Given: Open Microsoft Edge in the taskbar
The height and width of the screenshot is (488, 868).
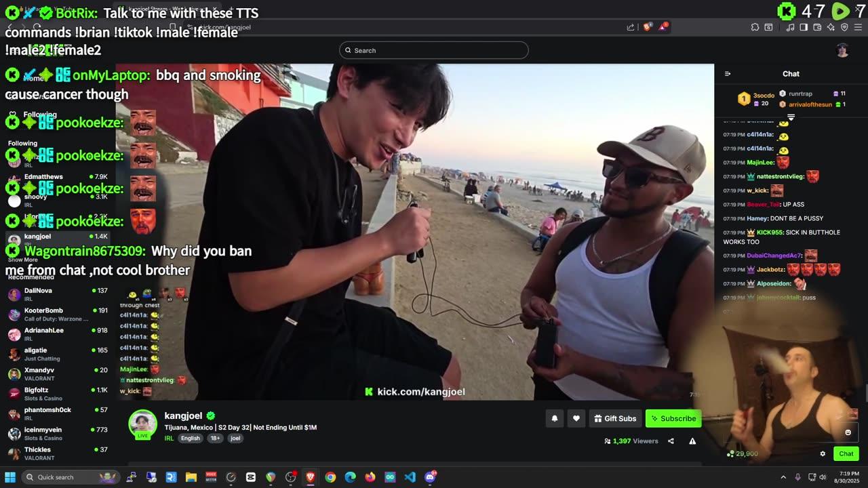Looking at the screenshot, I should click(350, 477).
